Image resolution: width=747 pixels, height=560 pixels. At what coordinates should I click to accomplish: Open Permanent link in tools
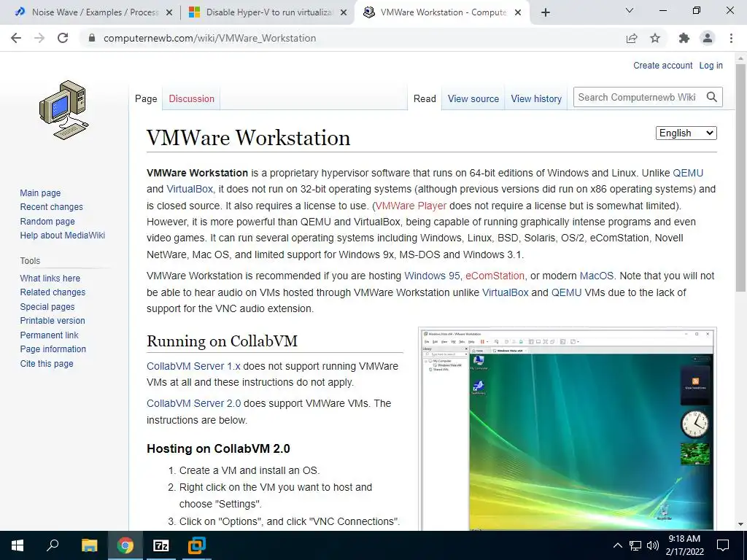click(49, 335)
